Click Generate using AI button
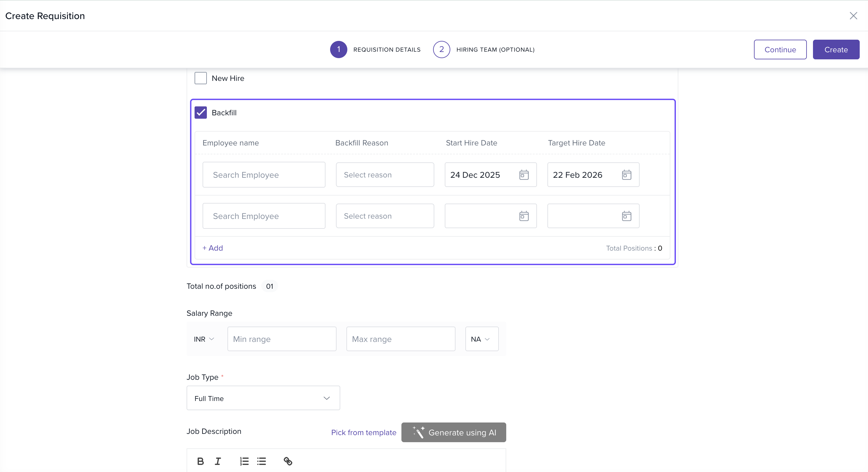The image size is (868, 472). (x=453, y=433)
